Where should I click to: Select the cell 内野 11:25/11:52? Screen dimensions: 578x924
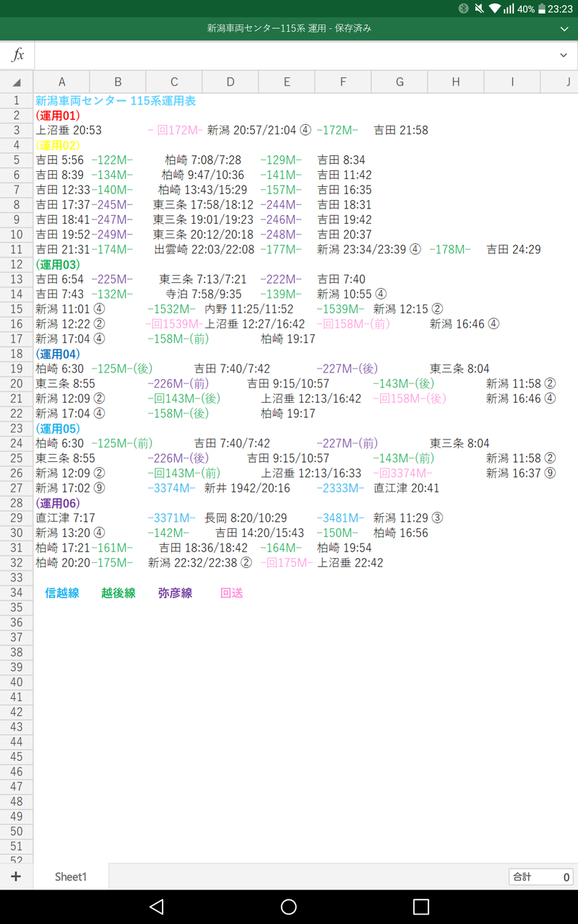click(x=249, y=309)
